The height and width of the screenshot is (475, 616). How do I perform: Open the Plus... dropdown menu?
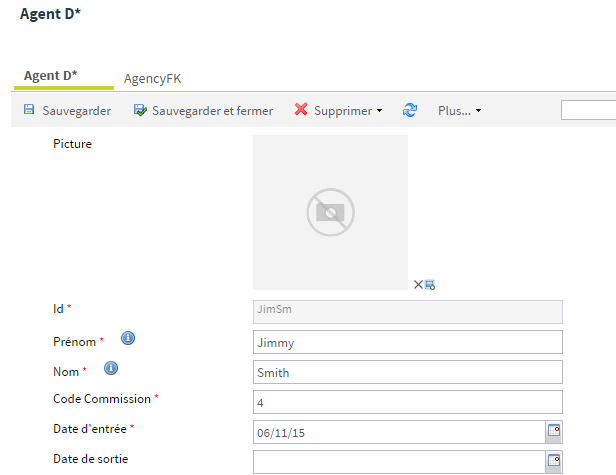459,110
